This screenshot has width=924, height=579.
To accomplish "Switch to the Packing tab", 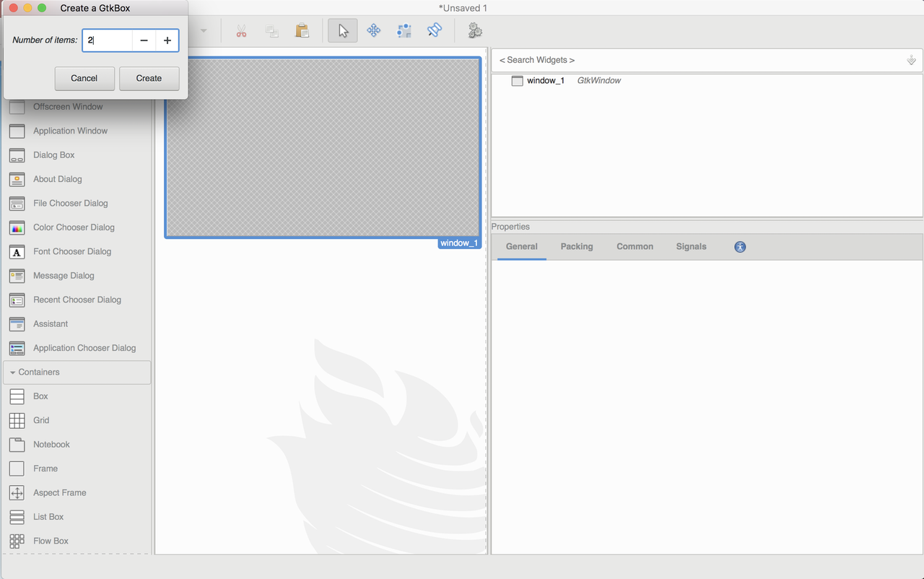I will pos(576,246).
